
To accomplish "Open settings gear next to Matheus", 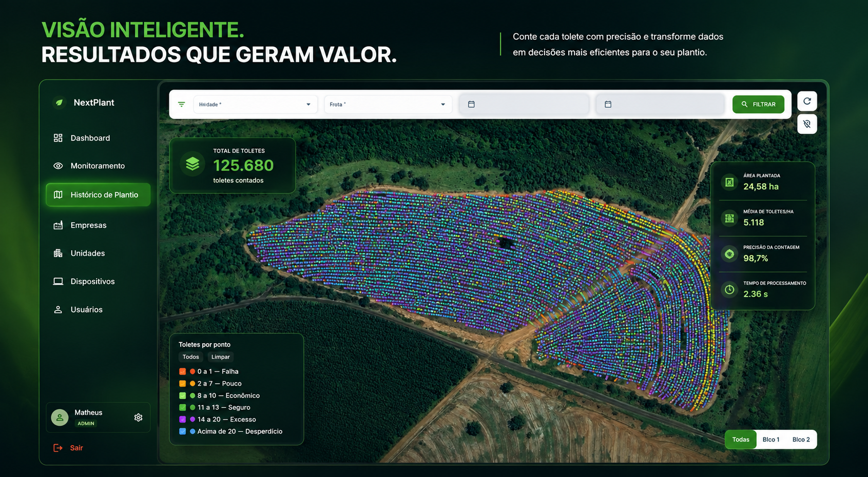I will pyautogui.click(x=138, y=418).
